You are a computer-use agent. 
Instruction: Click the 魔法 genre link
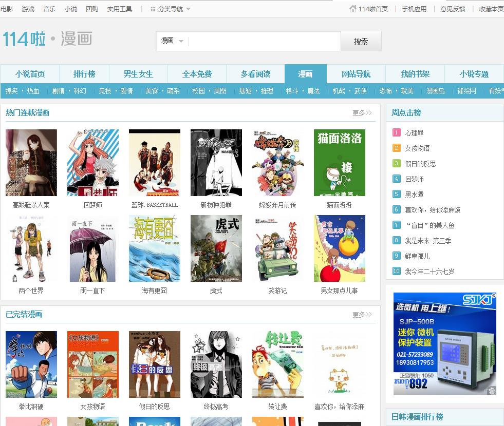click(313, 91)
